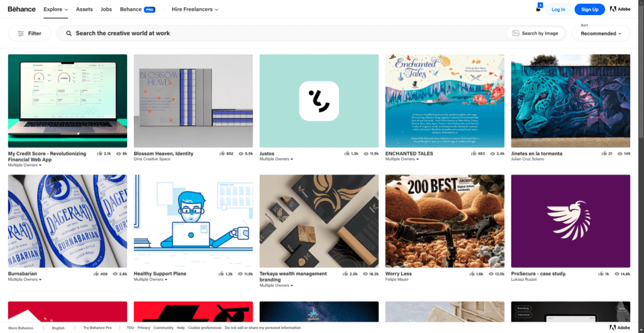Click the Log In button
Image resolution: width=644 pixels, height=333 pixels.
pos(558,9)
